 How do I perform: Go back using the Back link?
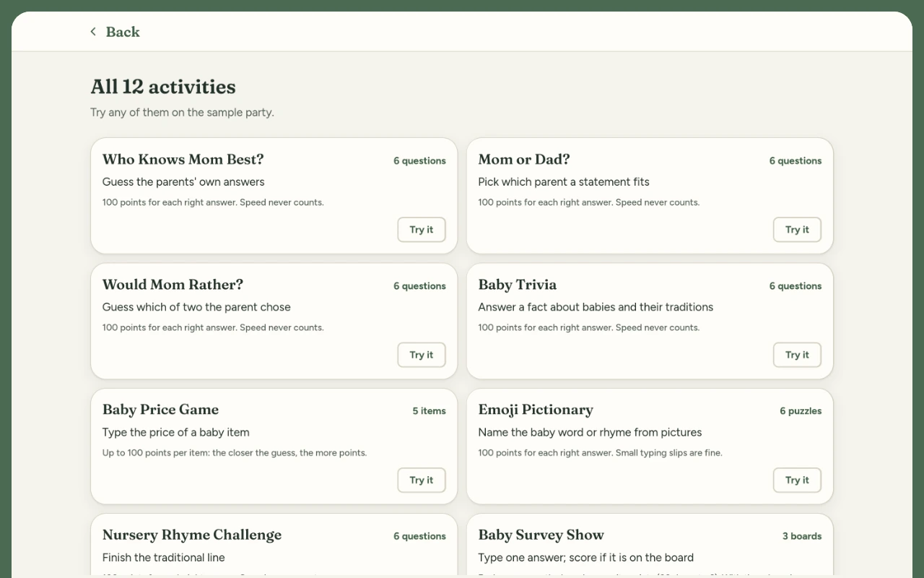[x=115, y=32]
